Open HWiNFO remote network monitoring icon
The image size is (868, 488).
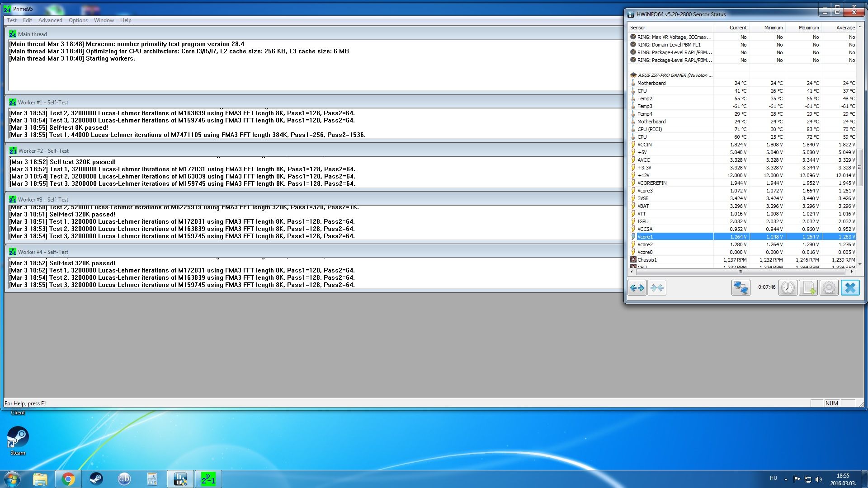click(741, 288)
